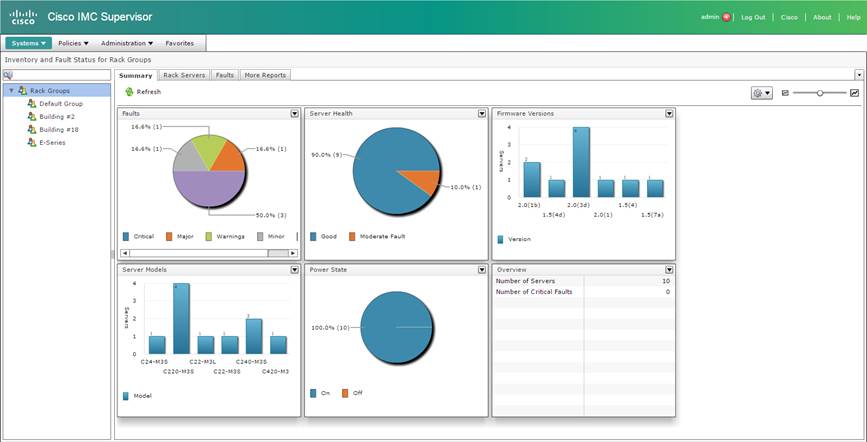The width and height of the screenshot is (867, 442).
Task: Select the Summary tab
Action: point(135,75)
